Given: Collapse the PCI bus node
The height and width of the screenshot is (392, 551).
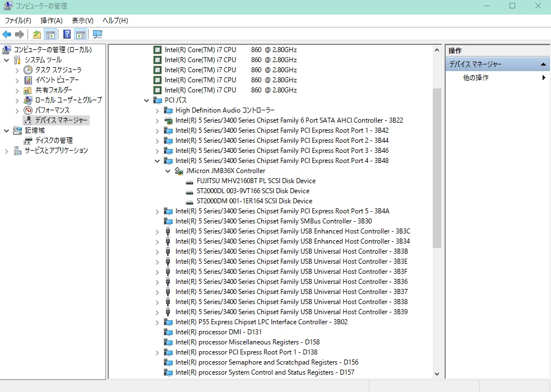Looking at the screenshot, I should click(146, 100).
